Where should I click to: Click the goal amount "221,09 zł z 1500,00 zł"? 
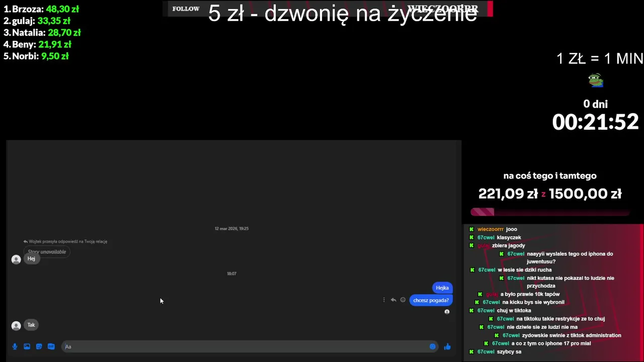550,194
